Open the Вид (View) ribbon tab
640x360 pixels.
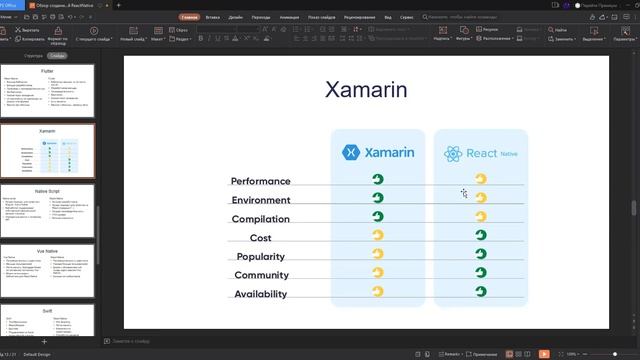[388, 17]
